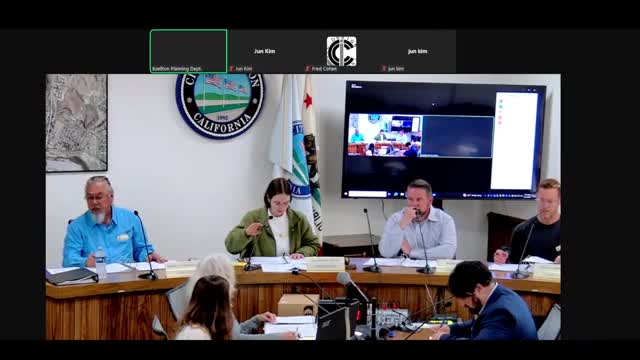The width and height of the screenshot is (640, 360).
Task: Click the Fred Cohen name label
Action: pyautogui.click(x=324, y=69)
